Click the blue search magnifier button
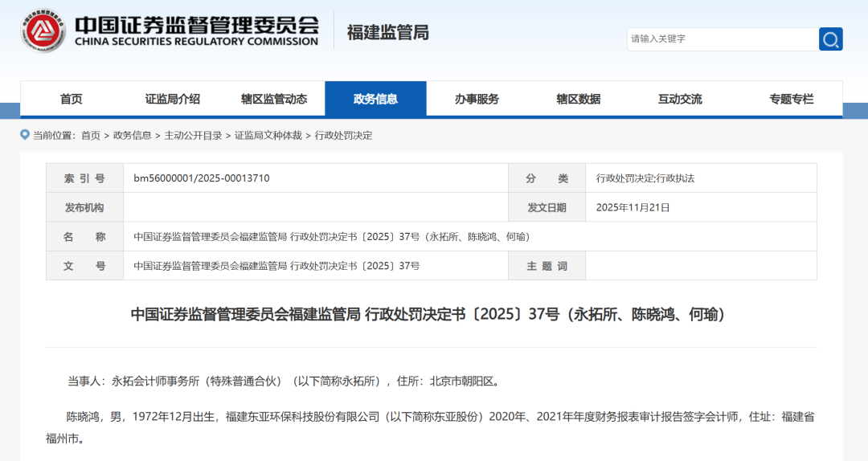This screenshot has width=868, height=461. (830, 39)
